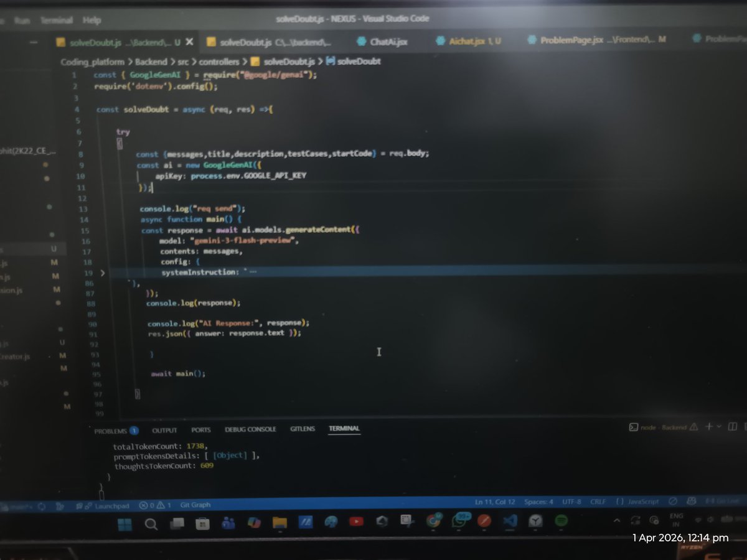The height and width of the screenshot is (560, 747).
Task: Click the ENG IN language indicator
Action: tap(675, 520)
